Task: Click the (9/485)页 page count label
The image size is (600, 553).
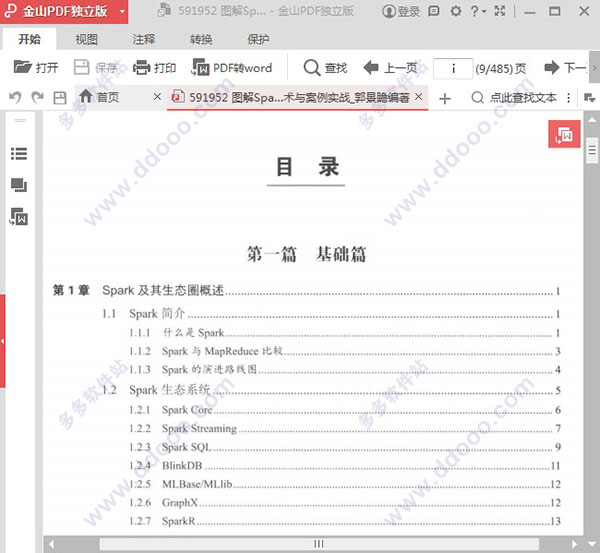Action: click(x=501, y=69)
